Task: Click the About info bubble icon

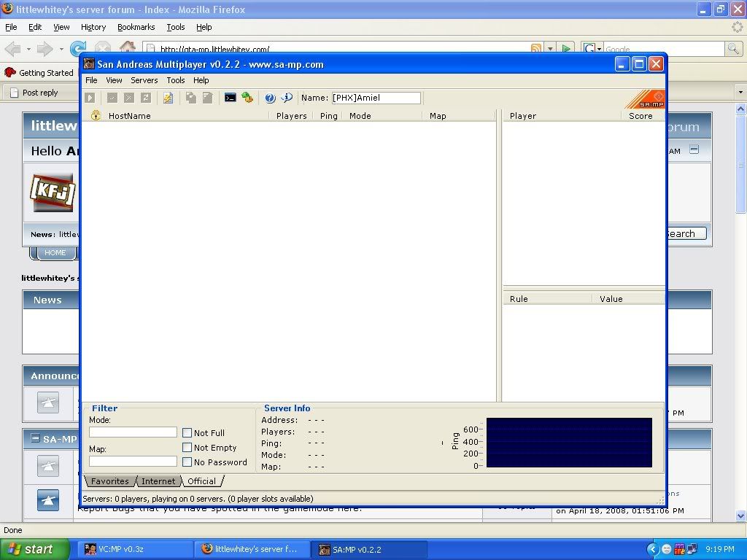Action: coord(287,98)
